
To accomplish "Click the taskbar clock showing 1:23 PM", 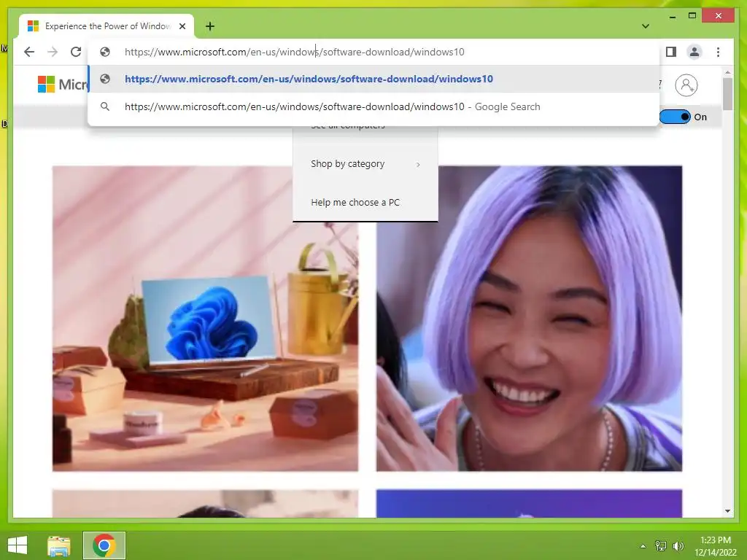I will [x=715, y=546].
